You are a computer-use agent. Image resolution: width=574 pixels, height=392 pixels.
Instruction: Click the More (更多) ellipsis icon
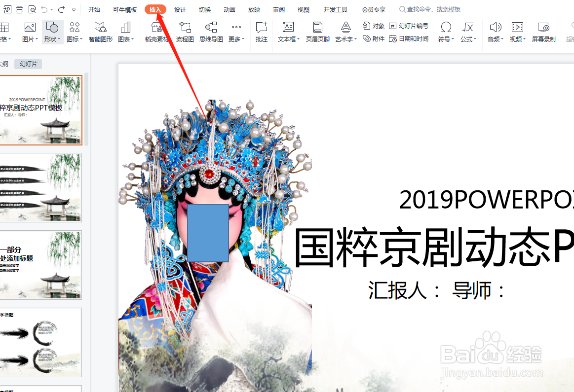[236, 27]
